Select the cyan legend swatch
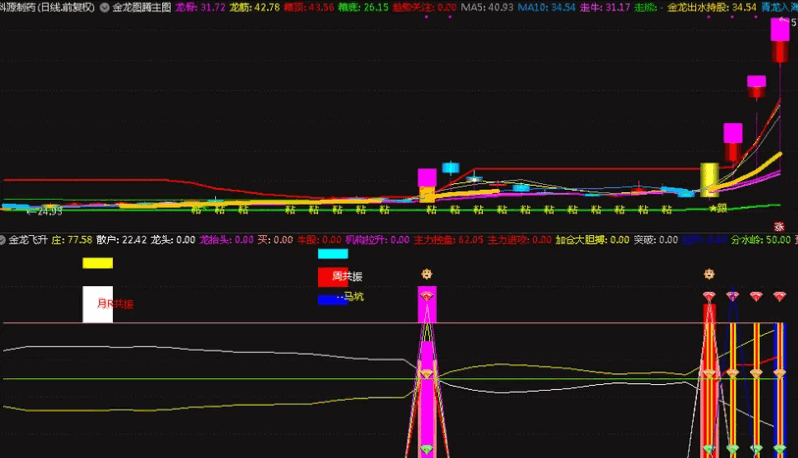This screenshot has height=458, width=798. (x=333, y=253)
